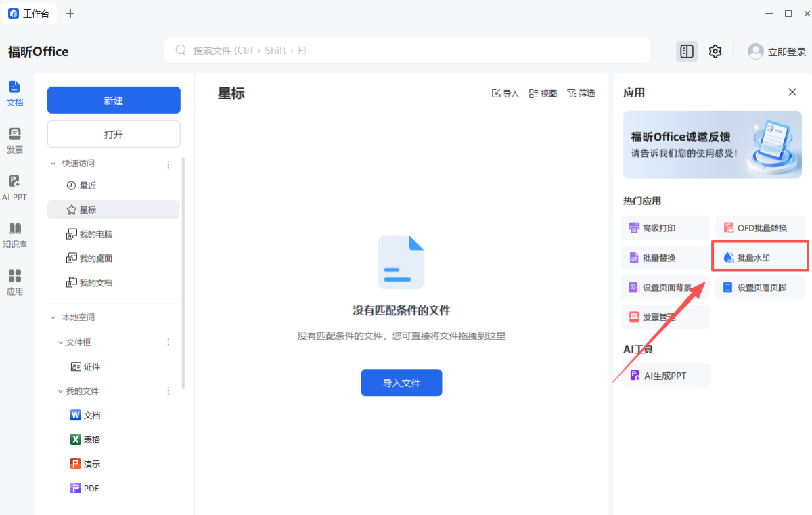The width and height of the screenshot is (812, 515).
Task: Click the user avatar icon
Action: 755,51
